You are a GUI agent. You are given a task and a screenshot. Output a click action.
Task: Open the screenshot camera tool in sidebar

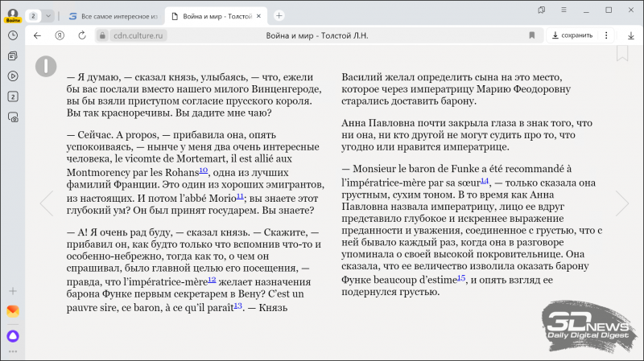[x=13, y=117]
